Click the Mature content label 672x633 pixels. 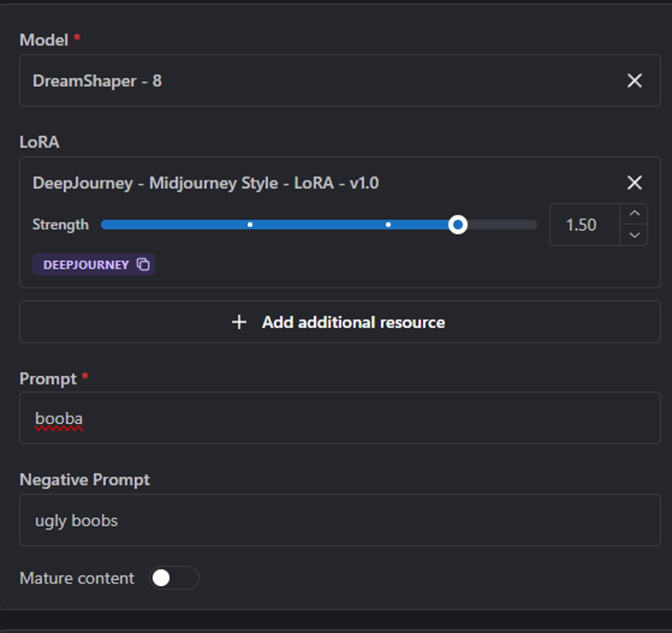77,578
